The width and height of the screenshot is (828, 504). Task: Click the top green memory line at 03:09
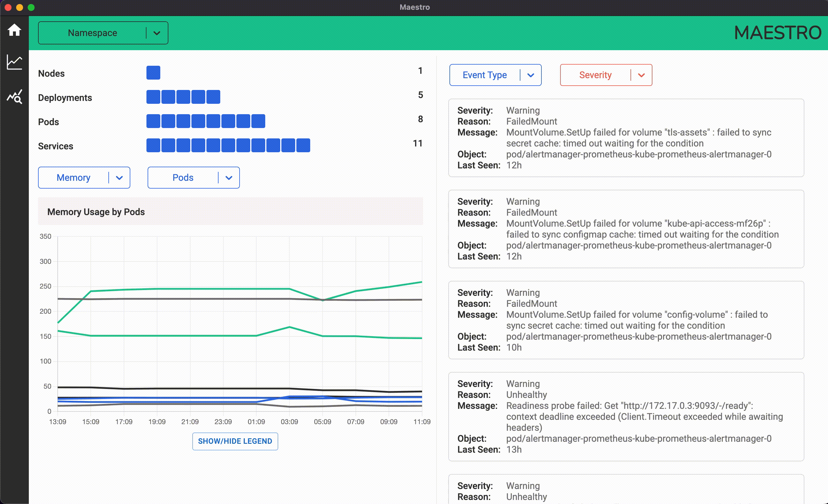(x=289, y=289)
